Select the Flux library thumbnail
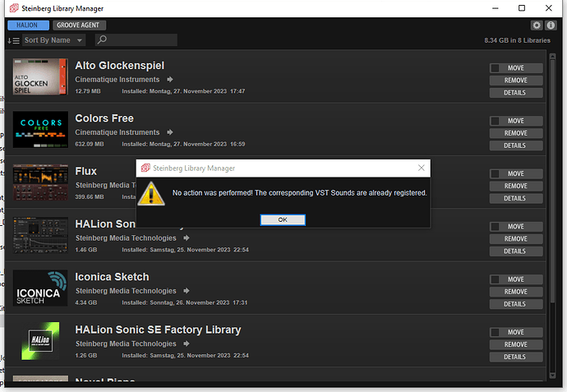This screenshot has width=567, height=392. point(40,182)
